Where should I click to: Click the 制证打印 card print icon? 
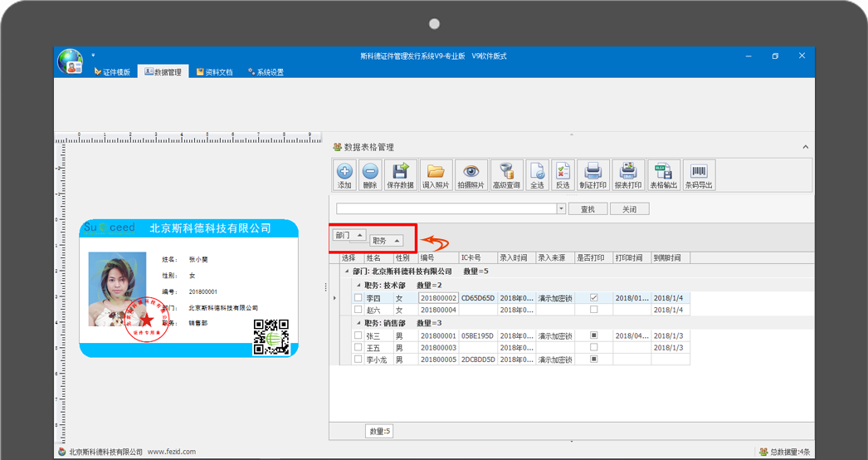[592, 171]
